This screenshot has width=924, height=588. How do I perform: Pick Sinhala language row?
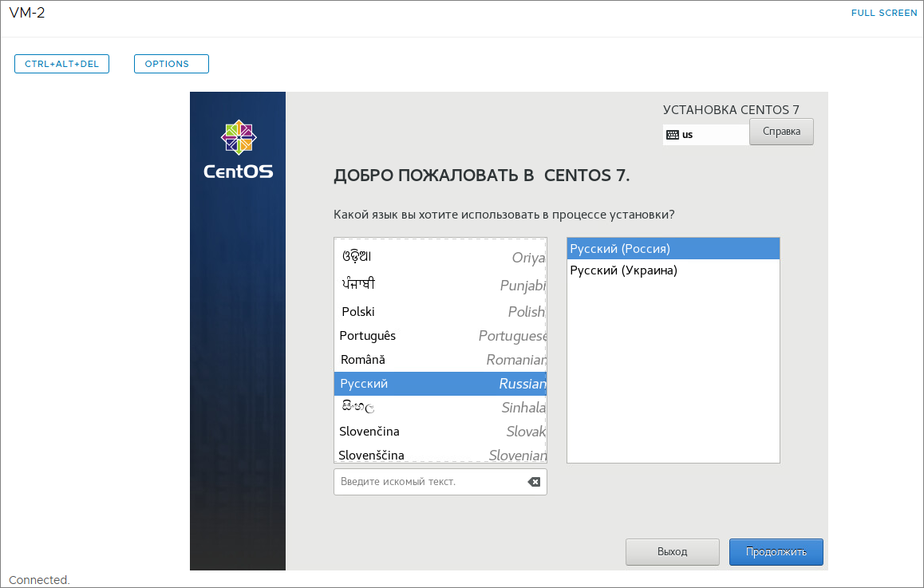(x=440, y=407)
